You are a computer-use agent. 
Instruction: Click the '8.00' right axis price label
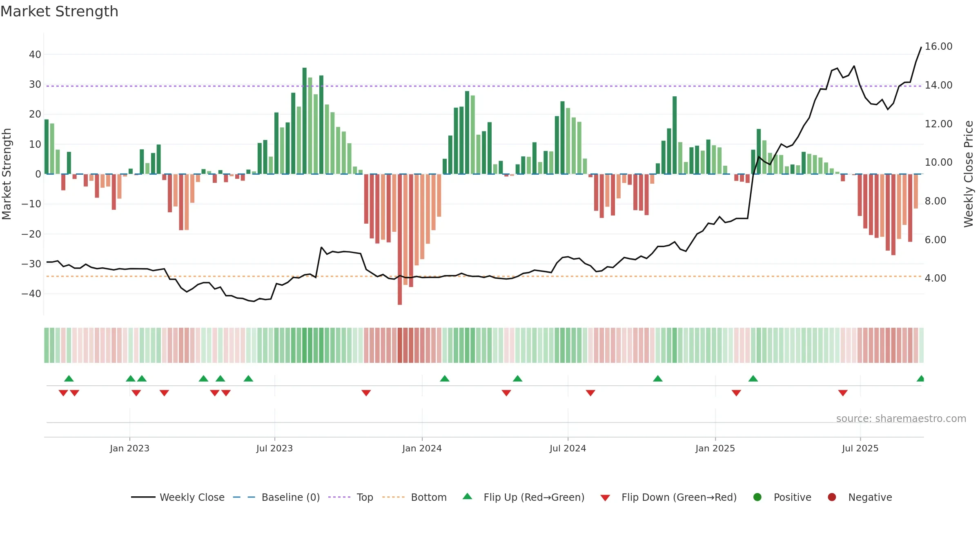tap(935, 201)
